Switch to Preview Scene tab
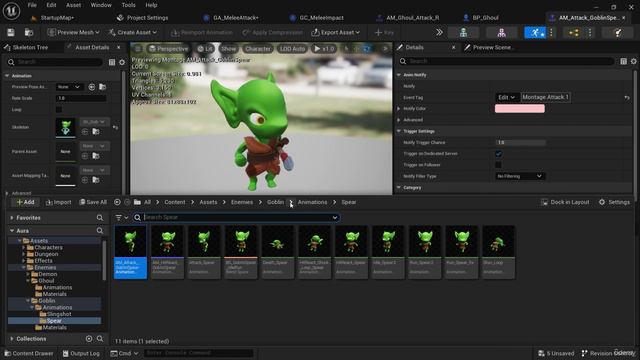Screen dimensions: 640x360 click(x=489, y=47)
